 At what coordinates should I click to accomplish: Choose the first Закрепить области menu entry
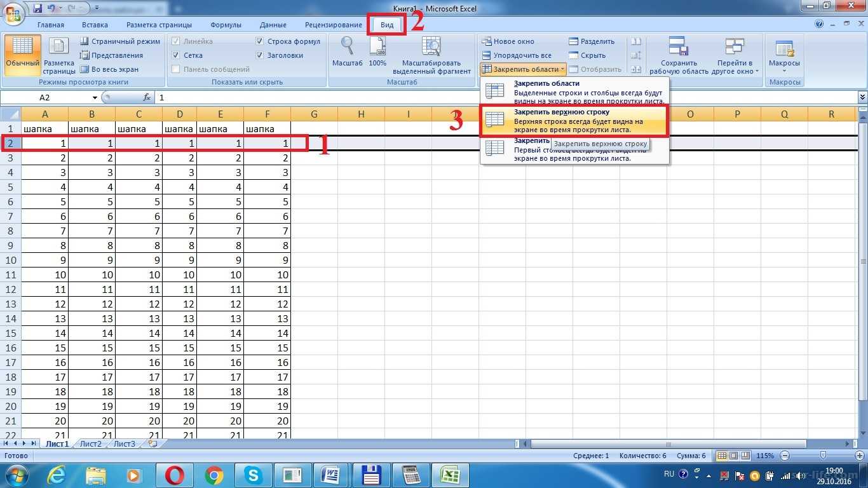pos(574,92)
